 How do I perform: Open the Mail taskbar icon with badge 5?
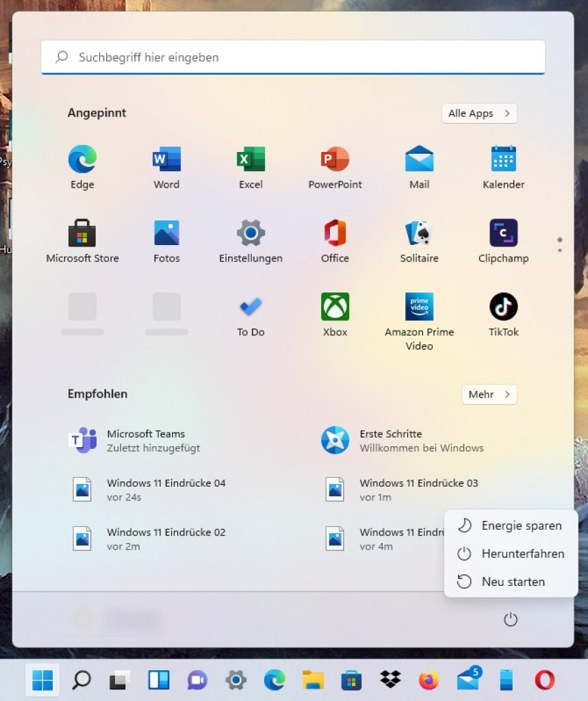click(x=468, y=679)
